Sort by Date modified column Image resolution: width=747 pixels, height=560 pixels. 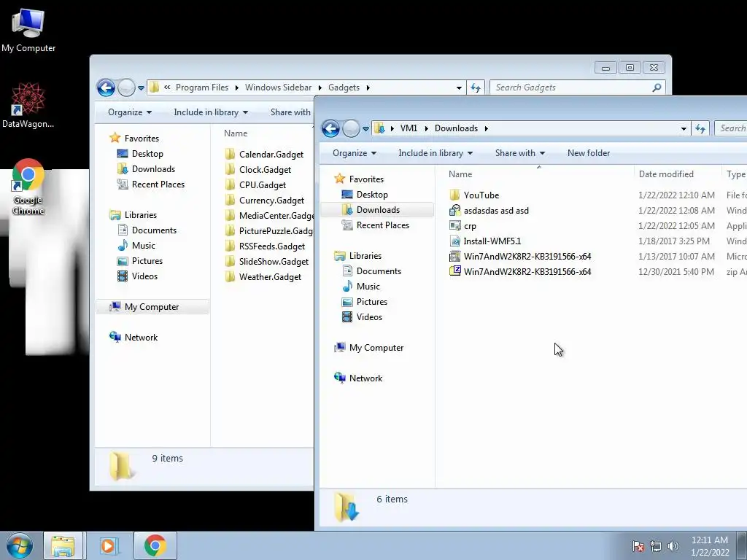678,174
